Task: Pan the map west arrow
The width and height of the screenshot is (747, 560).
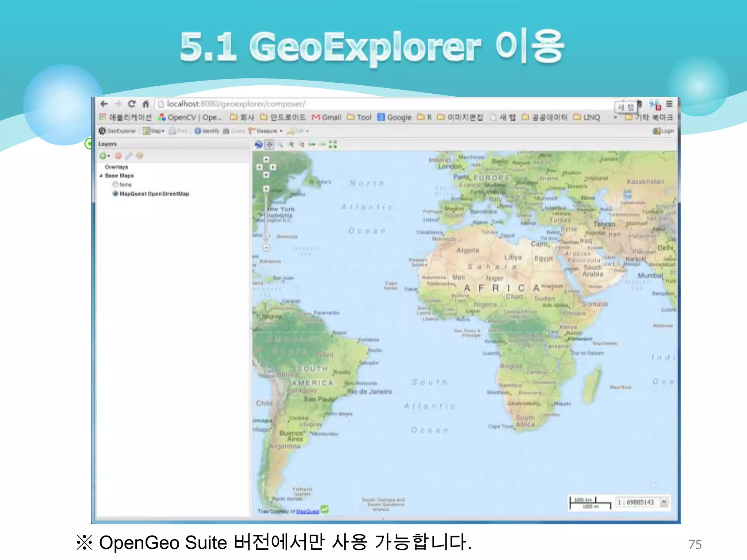Action: 259,167
